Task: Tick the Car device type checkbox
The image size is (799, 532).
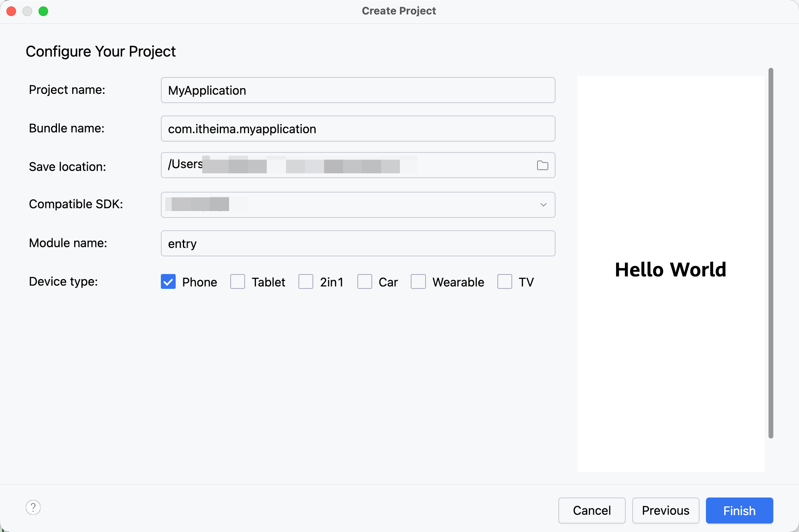Action: click(365, 282)
